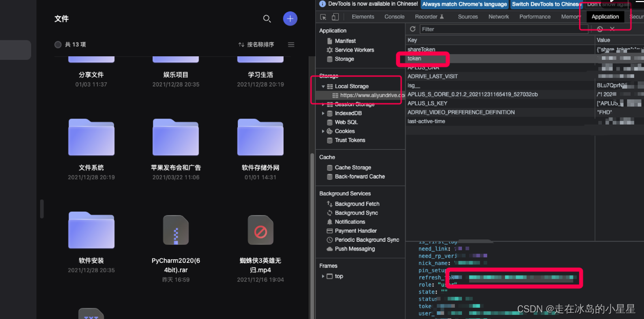
Task: Toggle the device toolbar icon in DevTools
Action: (x=335, y=17)
